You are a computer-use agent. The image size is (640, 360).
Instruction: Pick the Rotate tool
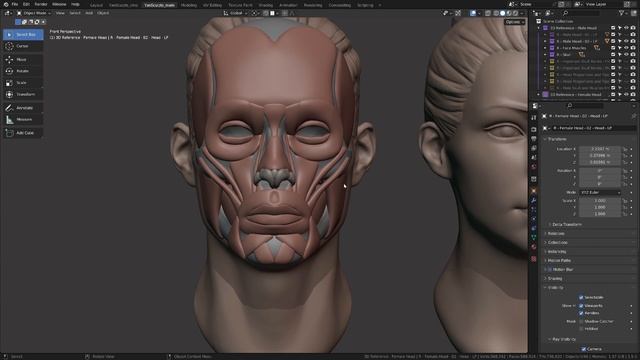(23, 71)
